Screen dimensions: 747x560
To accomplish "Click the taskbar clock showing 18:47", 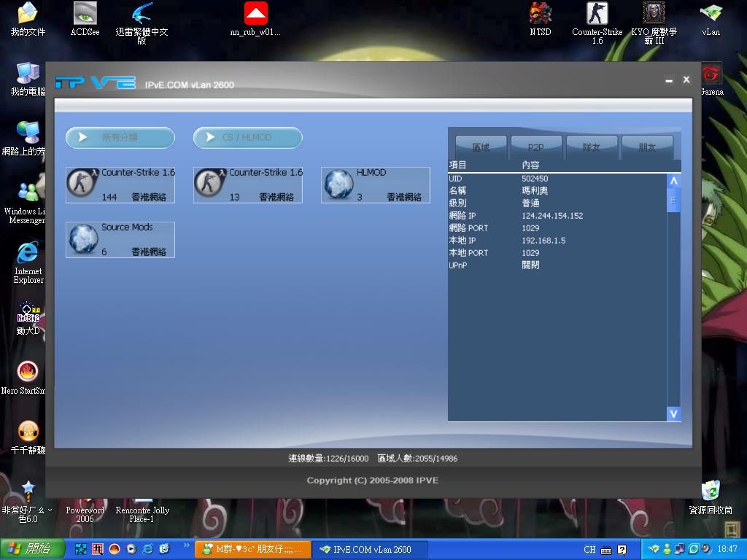I will pyautogui.click(x=727, y=549).
